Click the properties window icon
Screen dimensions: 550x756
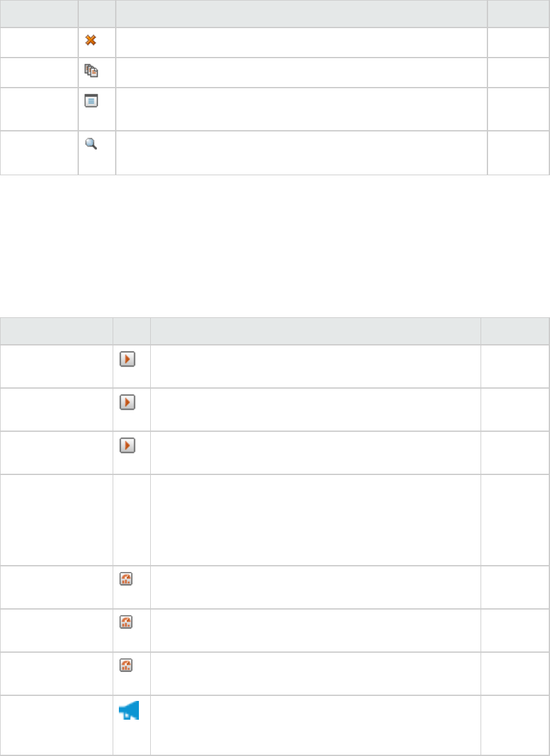[91, 100]
